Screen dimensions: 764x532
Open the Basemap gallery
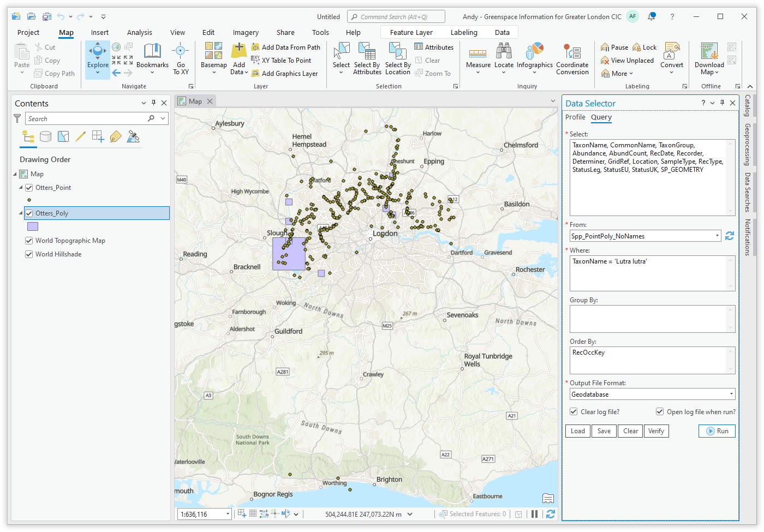pos(213,59)
